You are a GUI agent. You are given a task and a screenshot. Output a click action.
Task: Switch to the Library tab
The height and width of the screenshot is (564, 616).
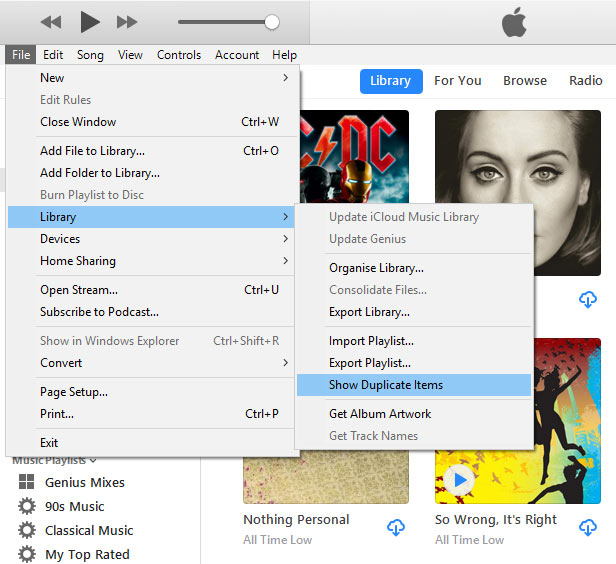(x=391, y=81)
